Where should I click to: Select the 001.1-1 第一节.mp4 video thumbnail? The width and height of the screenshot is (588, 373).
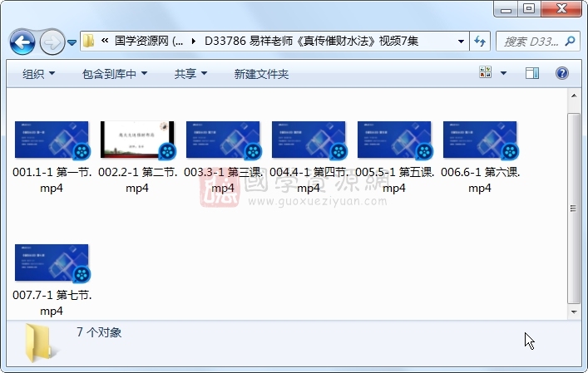coord(52,140)
